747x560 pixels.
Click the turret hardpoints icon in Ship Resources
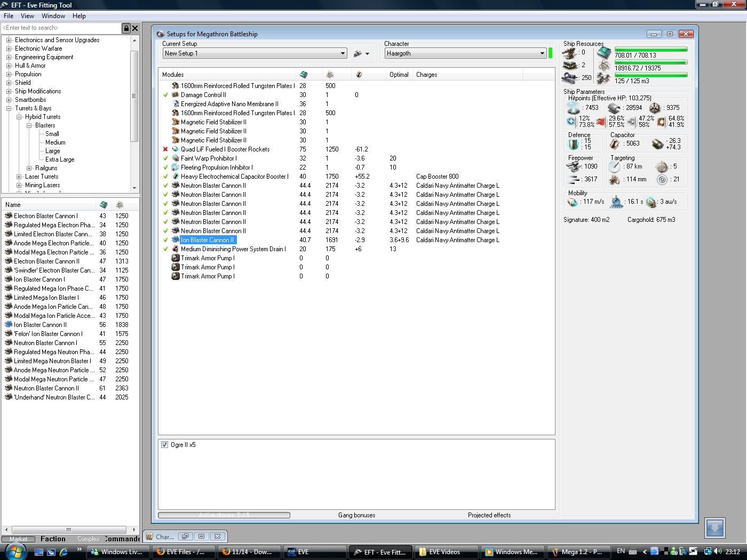pyautogui.click(x=570, y=53)
